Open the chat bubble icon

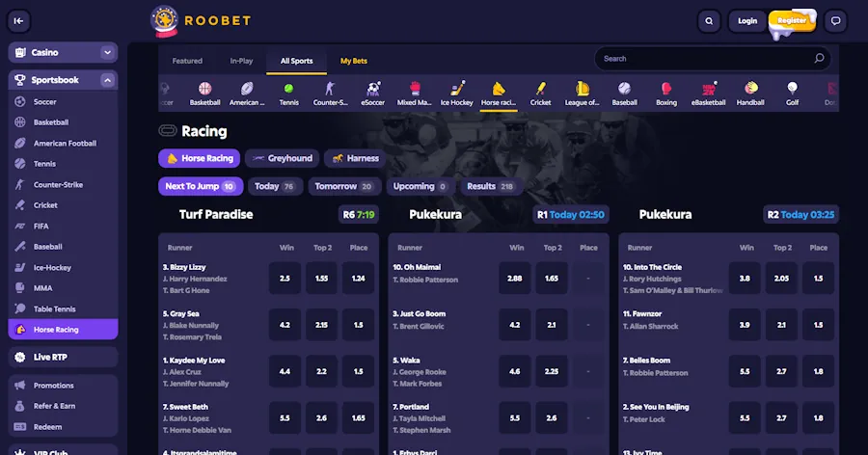pyautogui.click(x=835, y=21)
